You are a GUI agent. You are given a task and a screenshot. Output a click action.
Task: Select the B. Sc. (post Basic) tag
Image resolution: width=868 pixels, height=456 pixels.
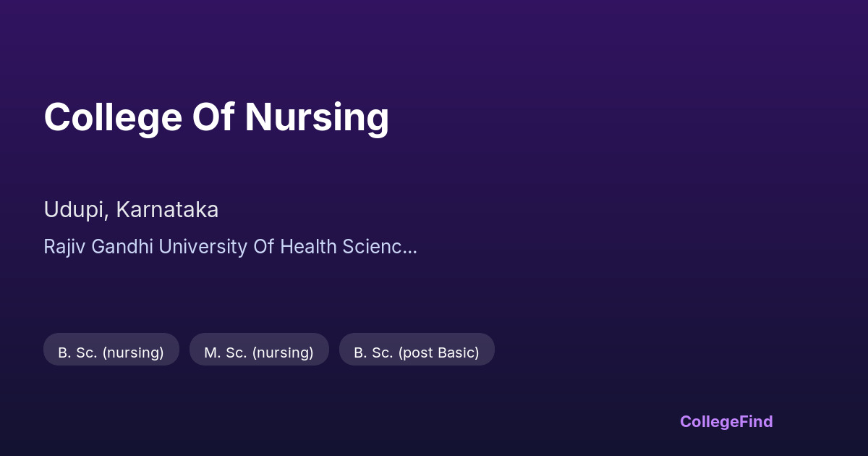point(417,352)
